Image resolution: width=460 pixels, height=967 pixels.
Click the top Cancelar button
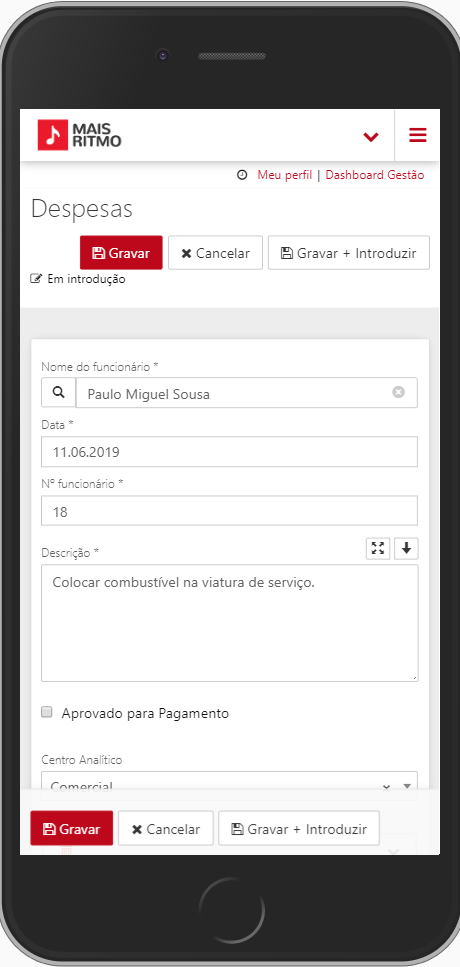tap(215, 253)
